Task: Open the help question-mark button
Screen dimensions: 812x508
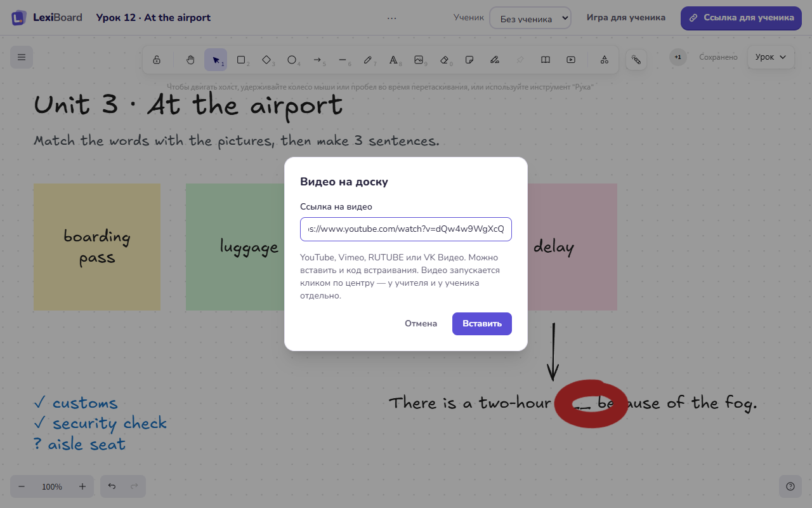Action: click(790, 486)
